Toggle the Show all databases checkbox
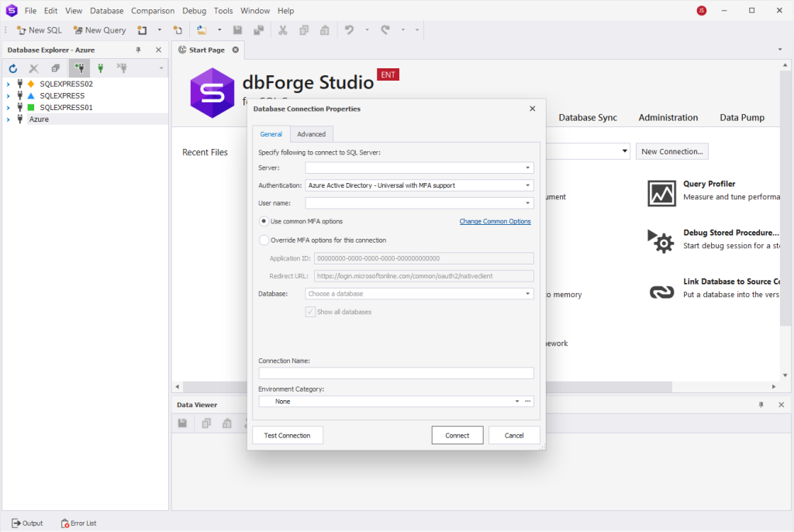Screen dimensions: 794x532 click(x=310, y=312)
